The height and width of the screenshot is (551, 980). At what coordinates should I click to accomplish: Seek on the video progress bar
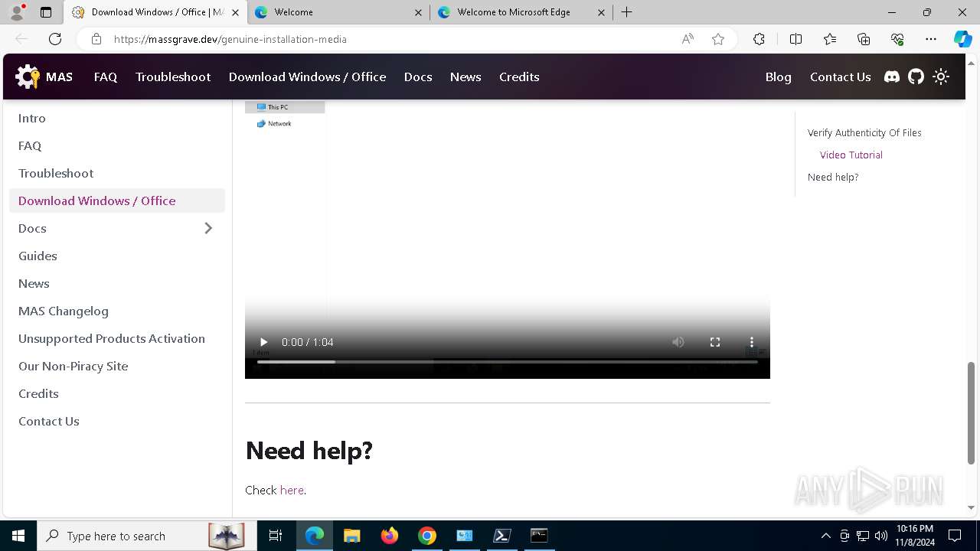[x=508, y=361]
